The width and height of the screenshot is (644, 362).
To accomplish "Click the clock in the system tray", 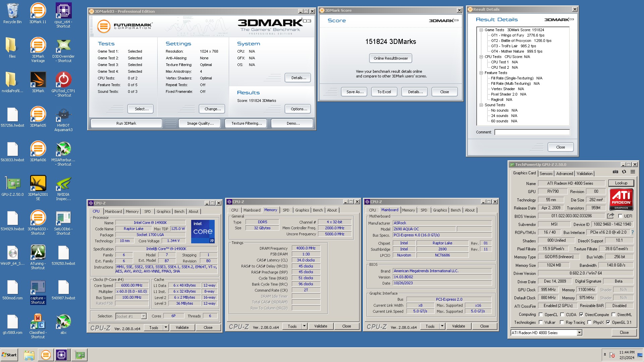I will pyautogui.click(x=627, y=355).
